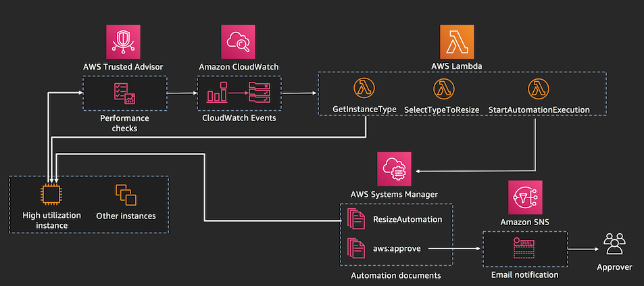Select the StartAutomationExecution lambda function icon
The image size is (644, 286).
click(539, 89)
